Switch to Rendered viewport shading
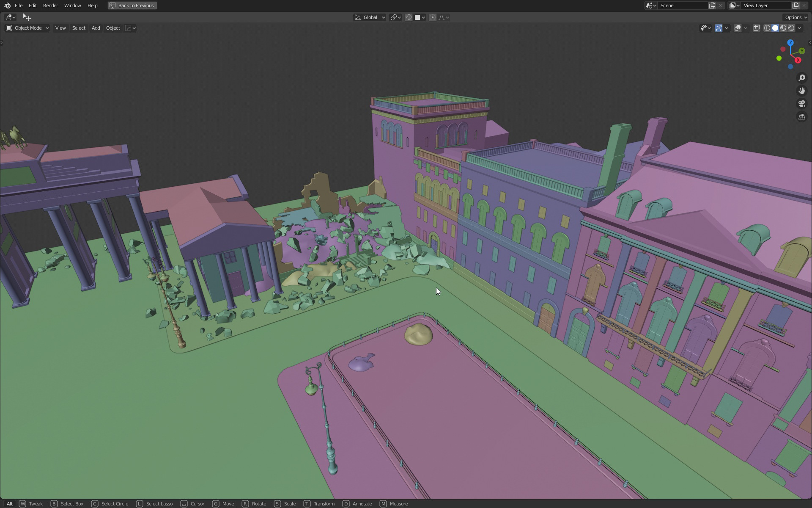Screen dimensions: 812x508 coord(790,28)
